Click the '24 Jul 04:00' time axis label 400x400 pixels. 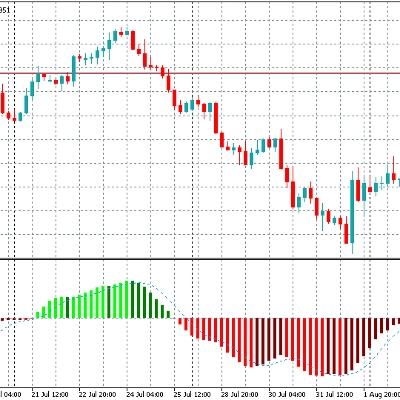pos(145,395)
